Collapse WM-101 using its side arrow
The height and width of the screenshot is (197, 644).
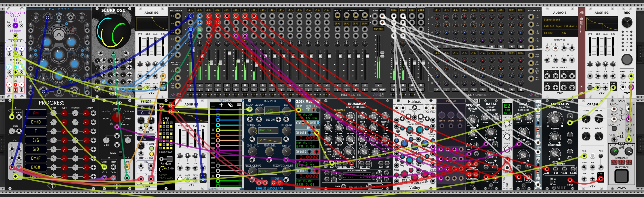[x=243, y=140]
